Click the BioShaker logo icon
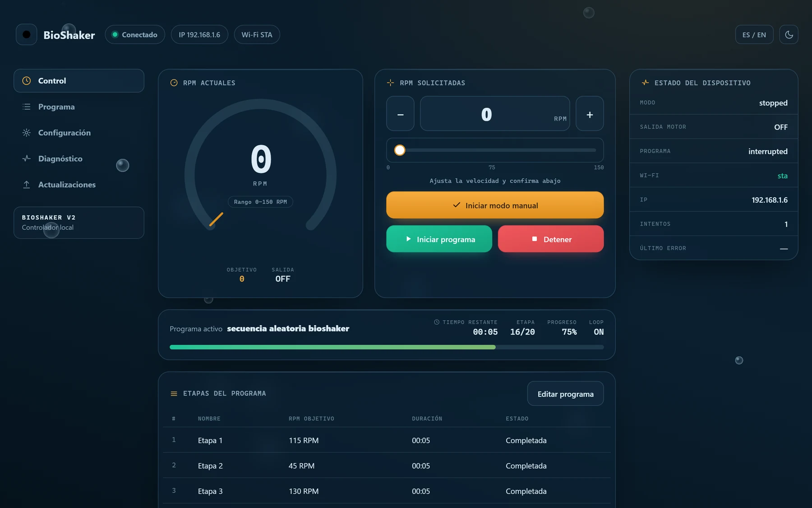This screenshot has width=812, height=508. (x=27, y=34)
